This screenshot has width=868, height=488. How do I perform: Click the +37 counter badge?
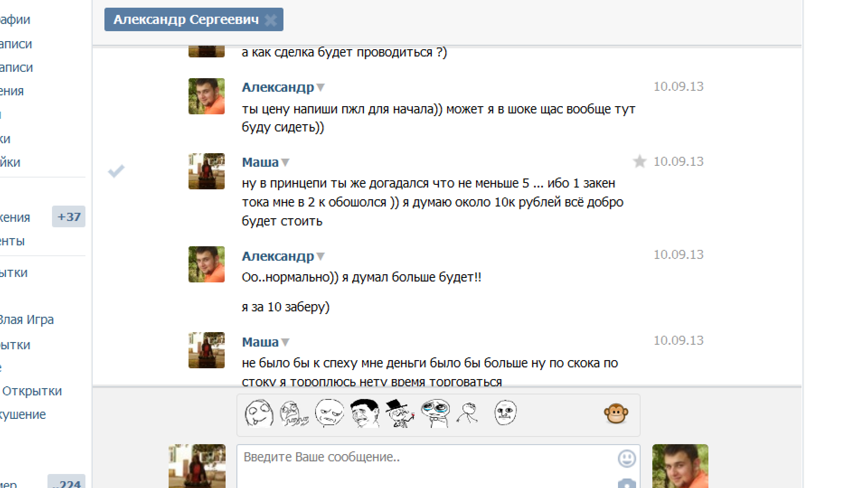[68, 217]
